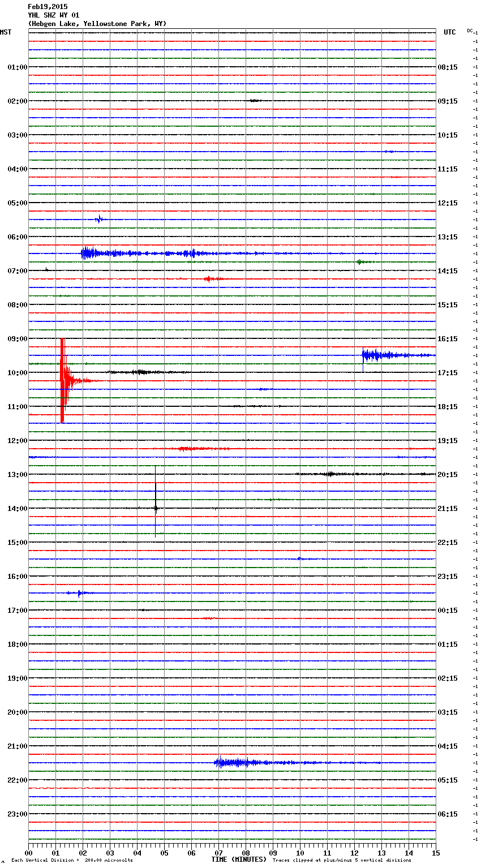Image resolution: width=481 pixels, height=868 pixels.
Task: Select the 06:00 MST hour label
Action: point(18,237)
